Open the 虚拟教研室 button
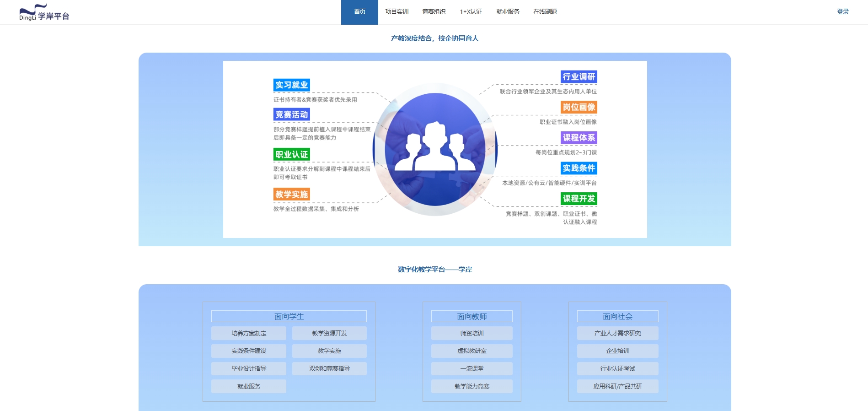This screenshot has height=411, width=868. [472, 351]
